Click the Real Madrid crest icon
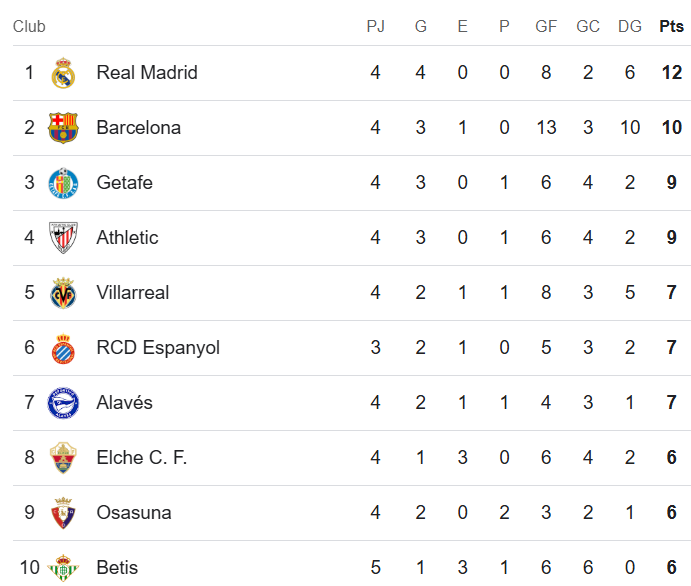This screenshot has height=586, width=691. point(63,73)
